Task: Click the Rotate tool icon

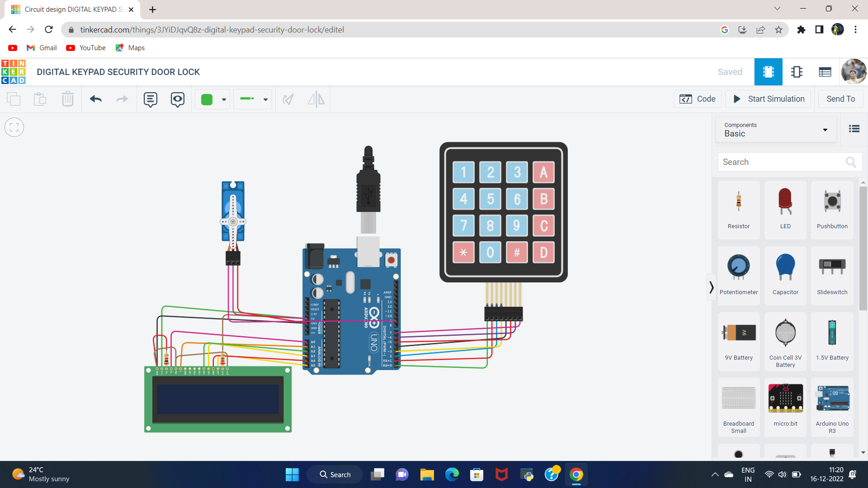Action: coord(288,99)
